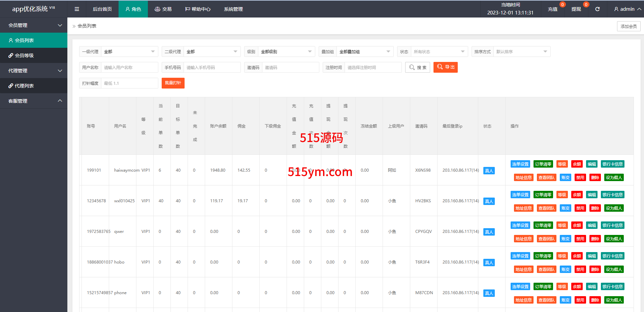Screen dimensions: 644x312
Task: Click the refresh icon in top bar
Action: point(597,9)
